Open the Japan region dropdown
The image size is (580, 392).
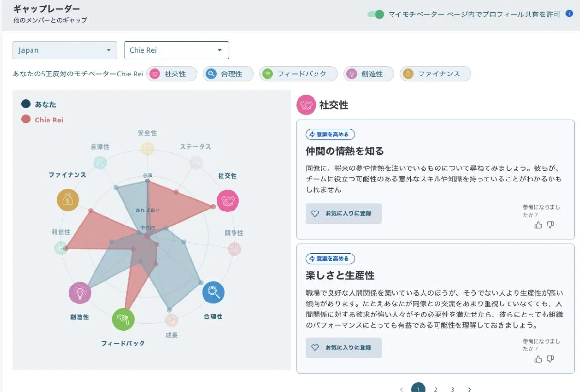click(64, 50)
